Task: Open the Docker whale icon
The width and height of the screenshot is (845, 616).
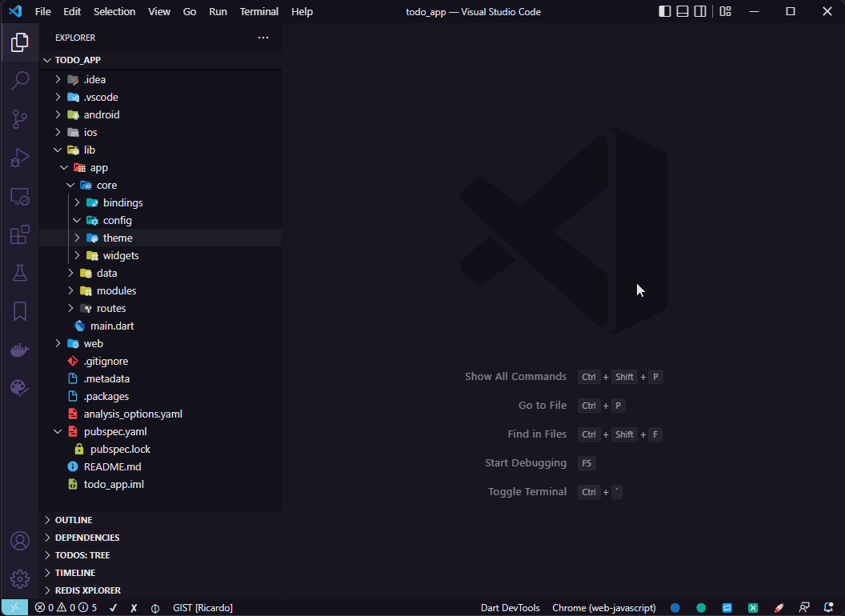Action: pos(19,350)
